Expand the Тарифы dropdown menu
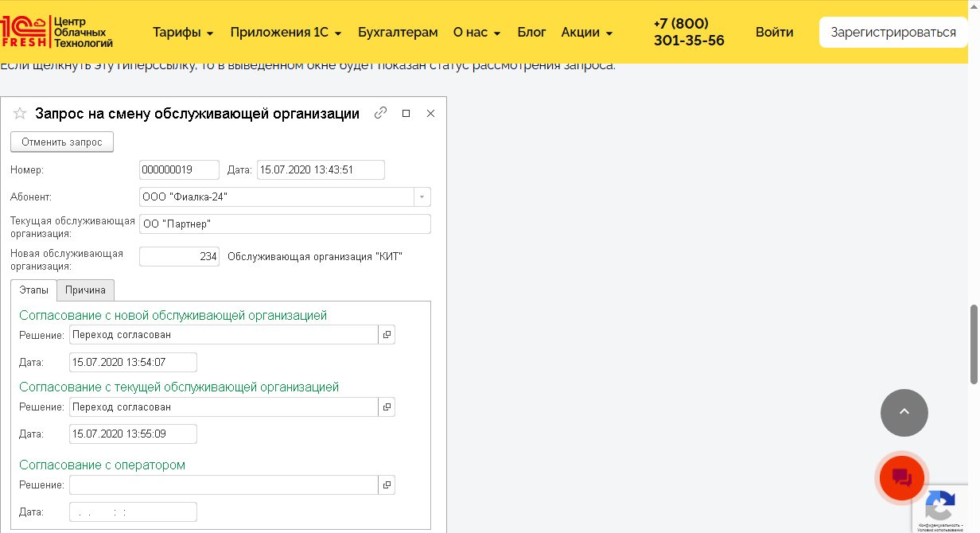The height and width of the screenshot is (533, 980). (183, 33)
